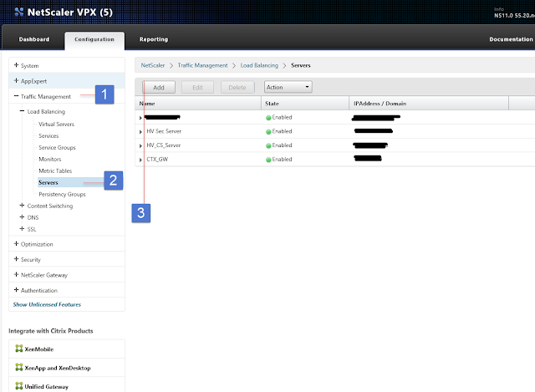Viewport: 535px width, 392px height.
Task: Open Metric Tables in tree
Action: (x=55, y=171)
